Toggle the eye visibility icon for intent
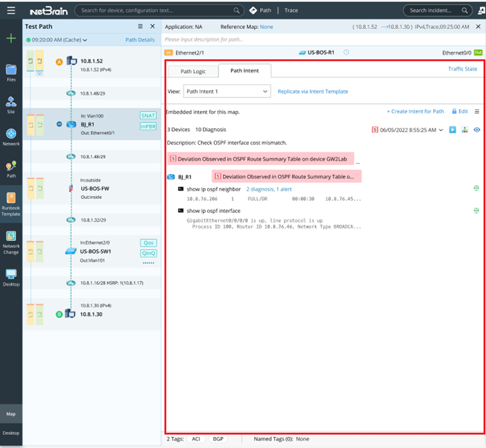 (477, 130)
